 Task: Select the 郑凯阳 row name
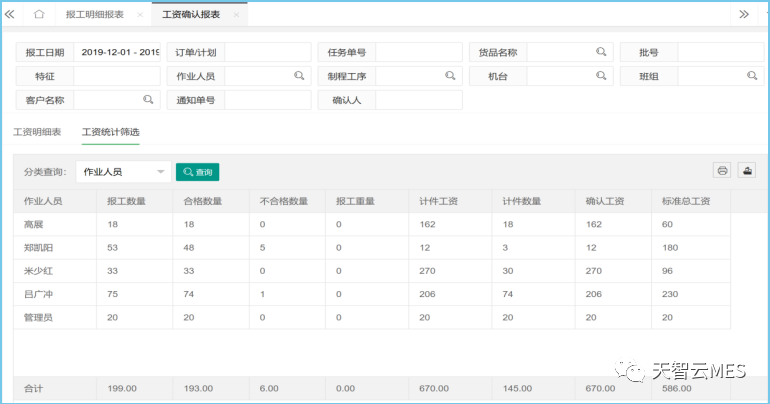pos(38,247)
